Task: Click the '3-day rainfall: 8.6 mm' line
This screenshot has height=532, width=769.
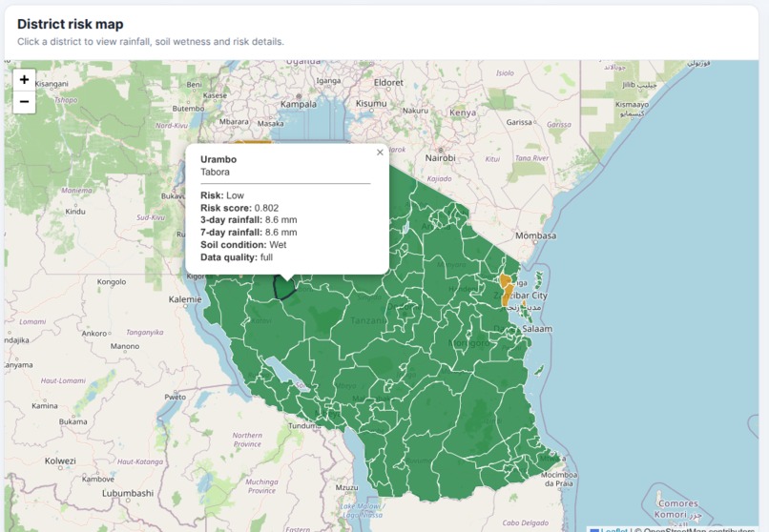Action: 249,220
